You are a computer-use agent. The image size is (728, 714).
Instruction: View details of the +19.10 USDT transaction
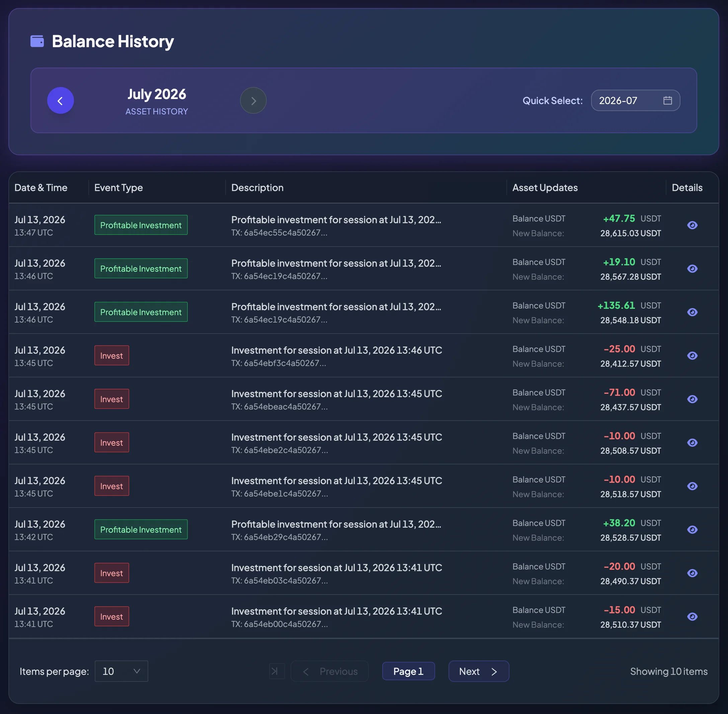[693, 268]
